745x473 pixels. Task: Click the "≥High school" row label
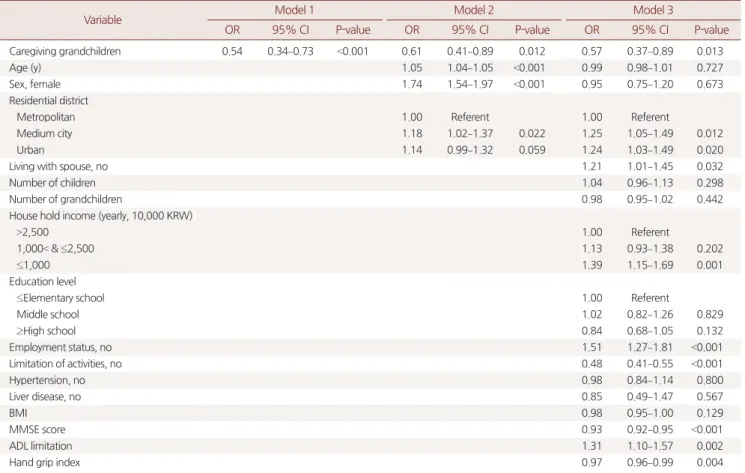(46, 331)
